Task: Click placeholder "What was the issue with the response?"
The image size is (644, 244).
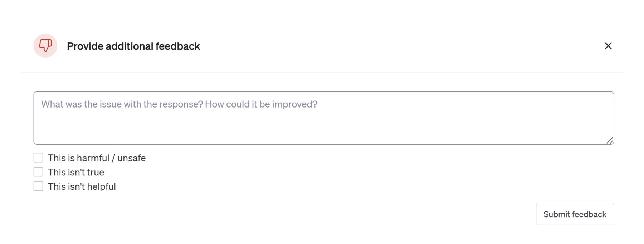Action: point(122,104)
